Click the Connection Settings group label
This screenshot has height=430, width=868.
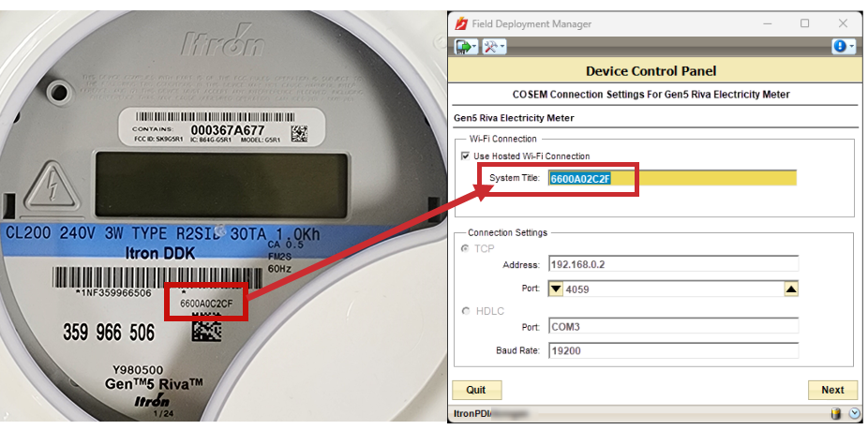click(x=507, y=232)
